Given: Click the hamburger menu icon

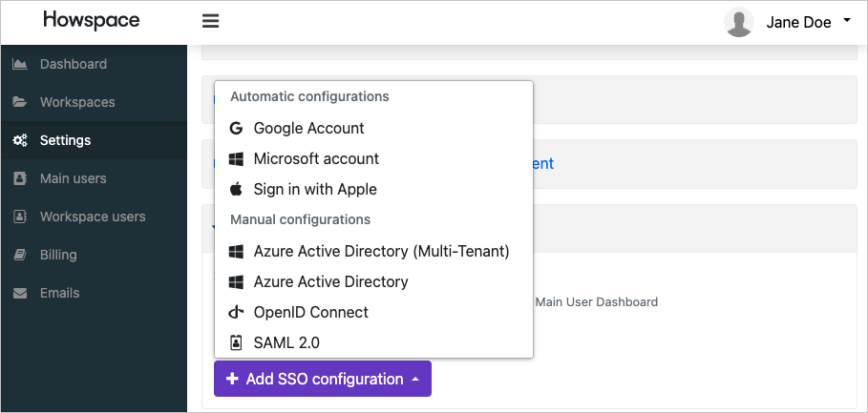Looking at the screenshot, I should point(210,22).
